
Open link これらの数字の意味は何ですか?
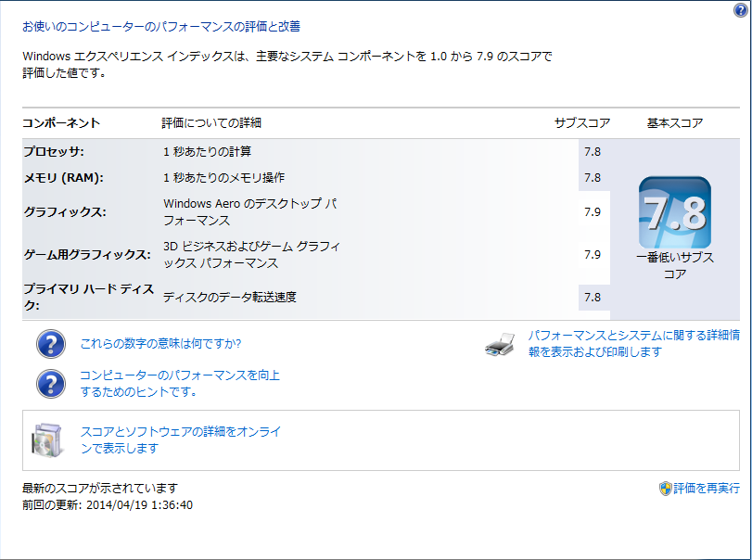pyautogui.click(x=160, y=344)
